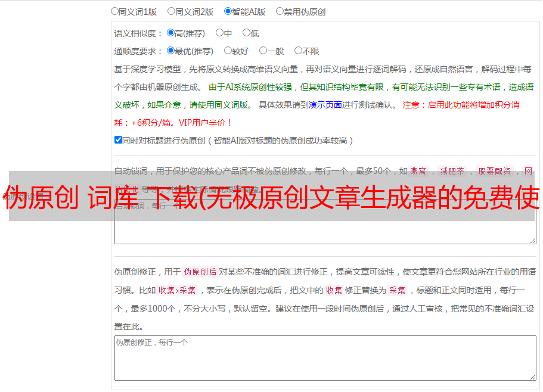Set 通顺度要求 to 较好
The height and width of the screenshot is (392, 543).
coord(228,51)
